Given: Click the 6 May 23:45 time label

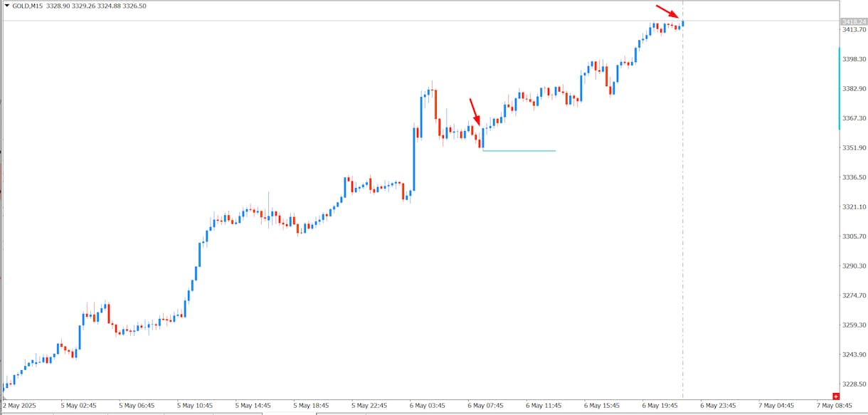Looking at the screenshot, I should click(x=719, y=406).
